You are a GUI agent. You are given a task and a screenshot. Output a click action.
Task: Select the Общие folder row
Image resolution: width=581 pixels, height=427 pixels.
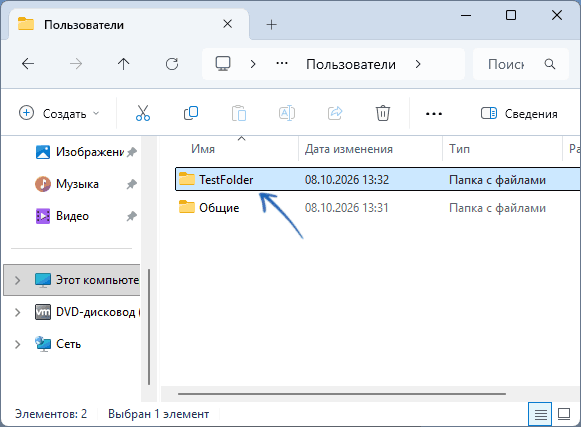click(377, 208)
